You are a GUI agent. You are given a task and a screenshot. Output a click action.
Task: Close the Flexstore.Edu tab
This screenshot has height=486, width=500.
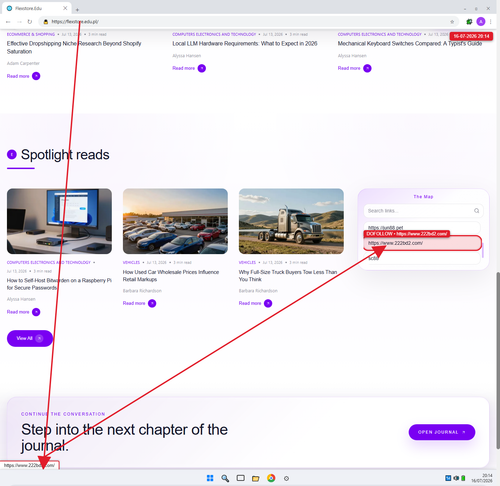[65, 8]
